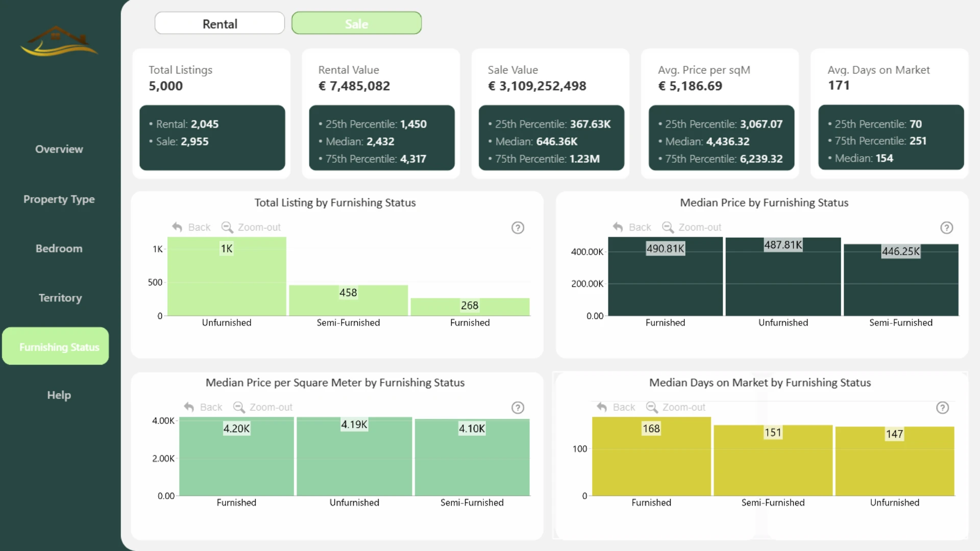This screenshot has width=980, height=551.
Task: Toggle the Sale filter button
Action: (356, 23)
